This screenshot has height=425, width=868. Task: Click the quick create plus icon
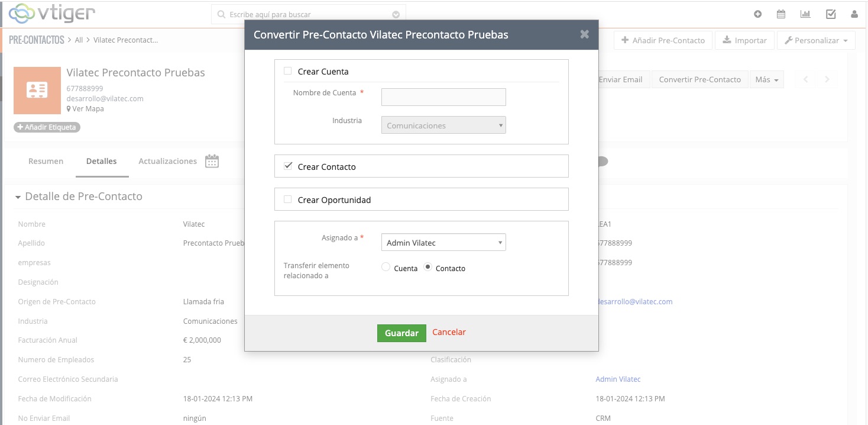coord(758,14)
